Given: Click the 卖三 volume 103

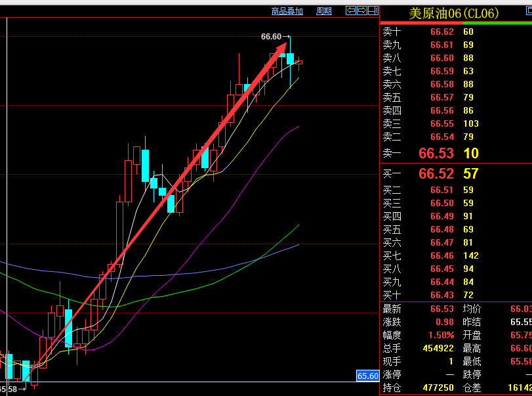Looking at the screenshot, I should 471,123.
